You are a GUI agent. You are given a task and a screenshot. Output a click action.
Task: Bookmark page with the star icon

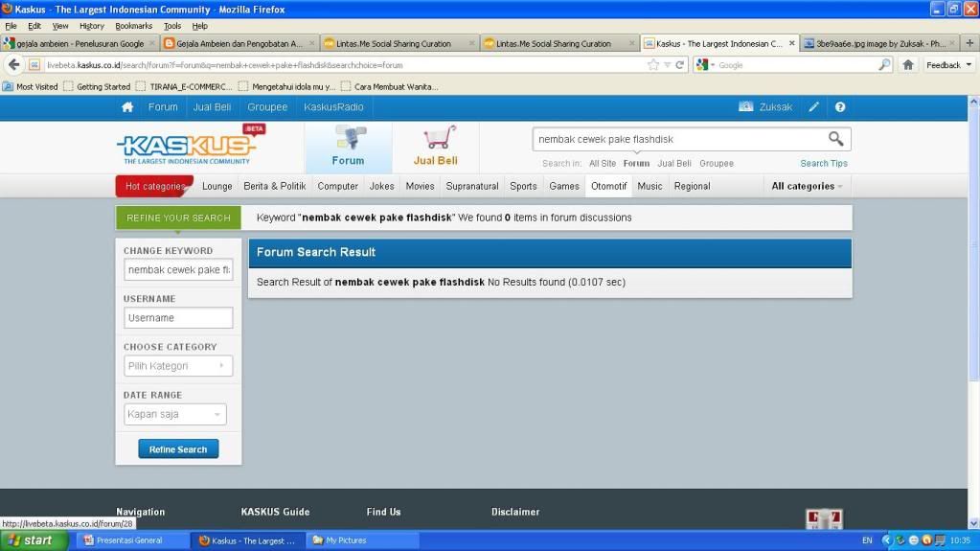click(652, 65)
